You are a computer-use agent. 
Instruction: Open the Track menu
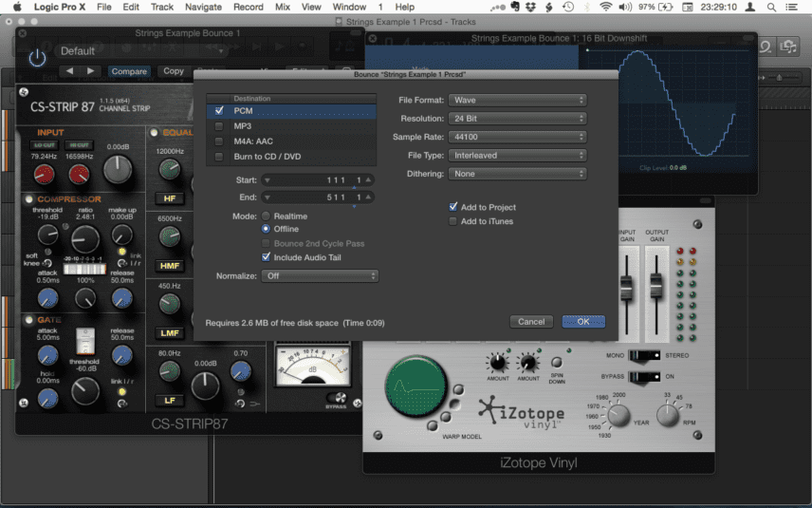[162, 7]
